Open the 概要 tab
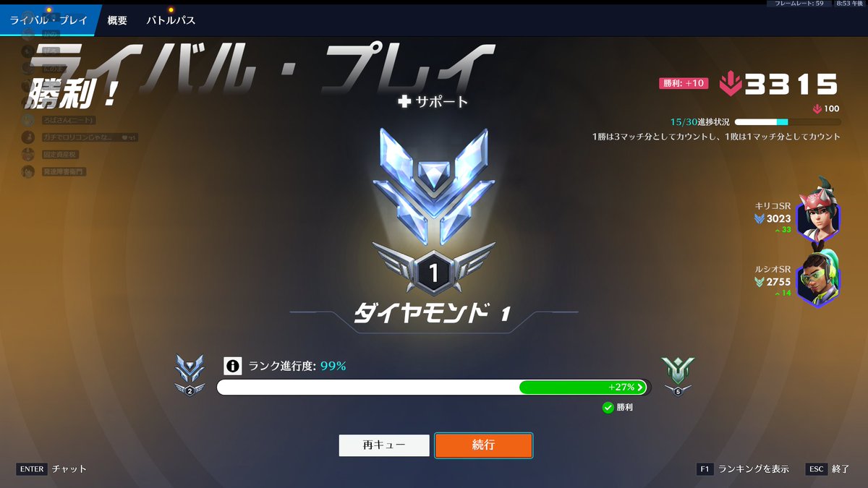 (117, 21)
